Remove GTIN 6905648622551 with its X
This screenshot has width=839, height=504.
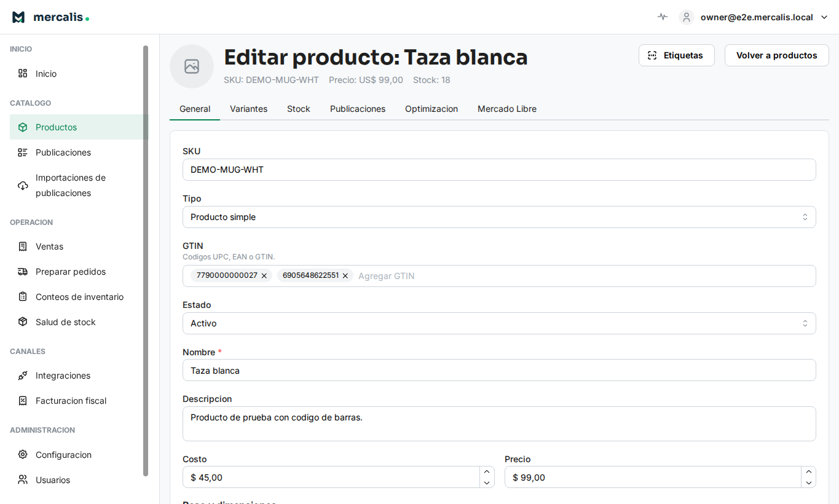[x=345, y=276]
